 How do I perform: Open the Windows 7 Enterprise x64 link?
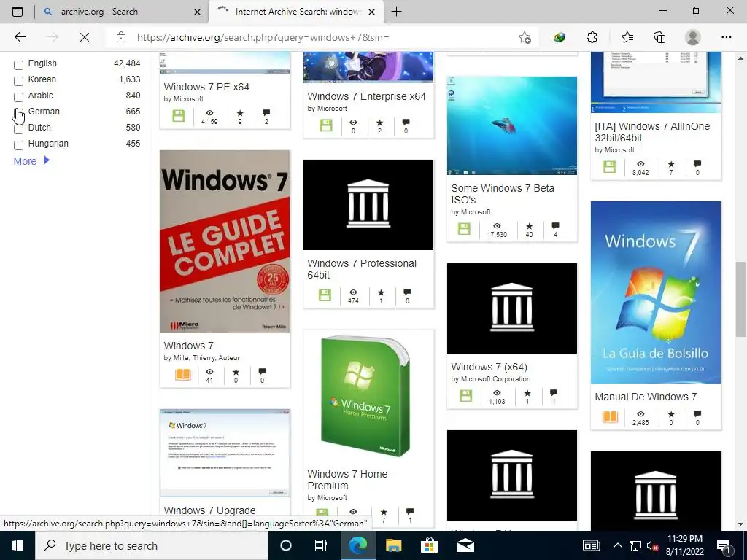click(x=366, y=96)
